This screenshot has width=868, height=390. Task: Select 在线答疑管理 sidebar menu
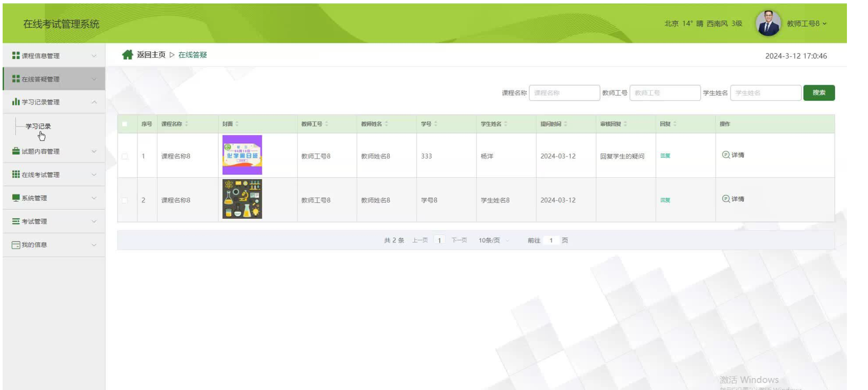(54, 79)
